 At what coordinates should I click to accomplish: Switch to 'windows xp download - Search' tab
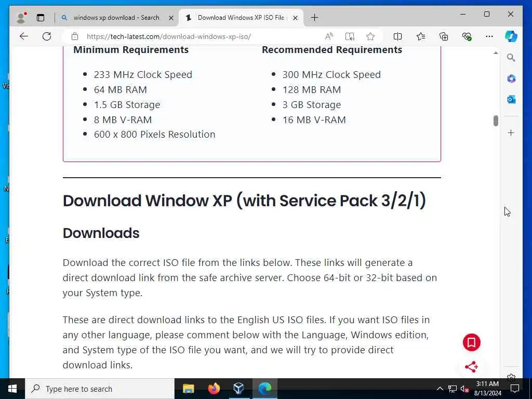(x=116, y=18)
